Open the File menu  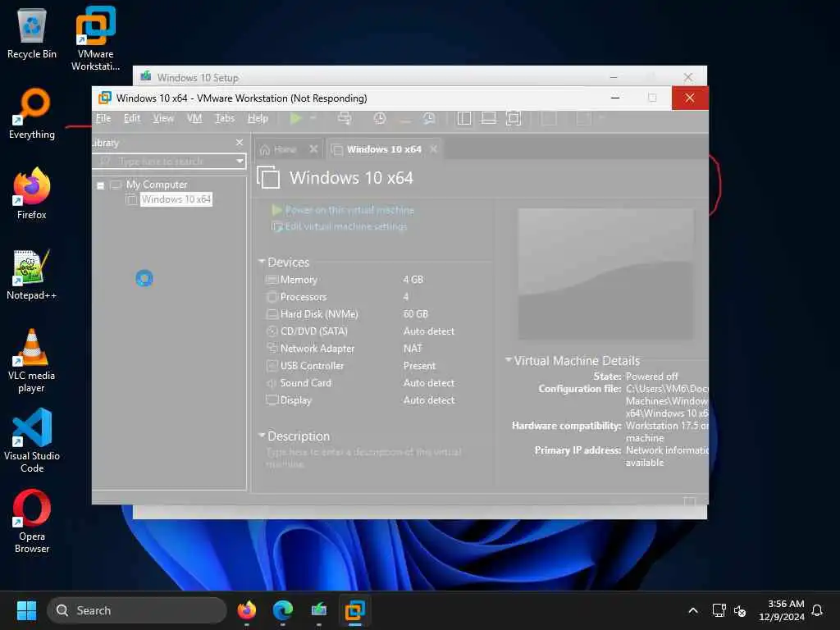pos(103,118)
